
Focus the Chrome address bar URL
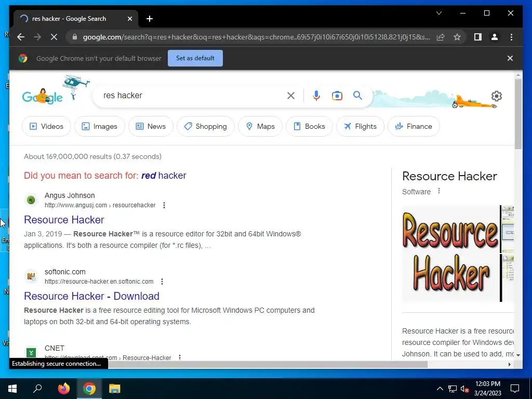(256, 37)
